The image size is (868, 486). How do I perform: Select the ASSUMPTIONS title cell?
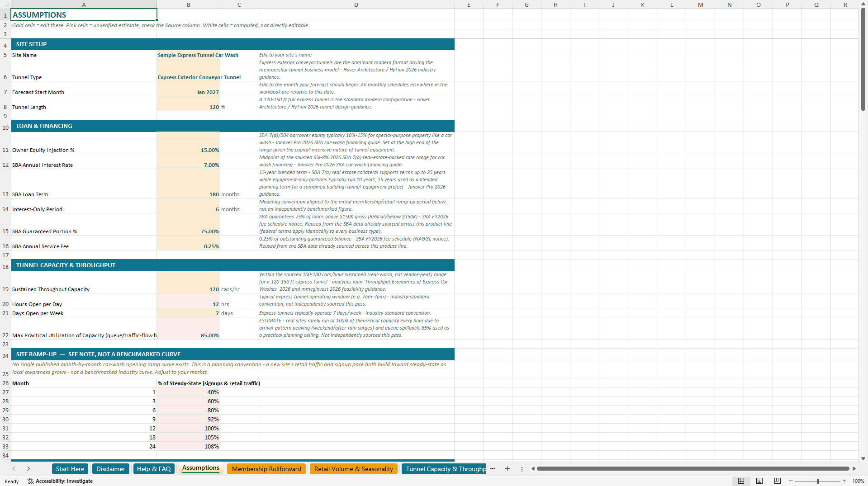(x=84, y=14)
